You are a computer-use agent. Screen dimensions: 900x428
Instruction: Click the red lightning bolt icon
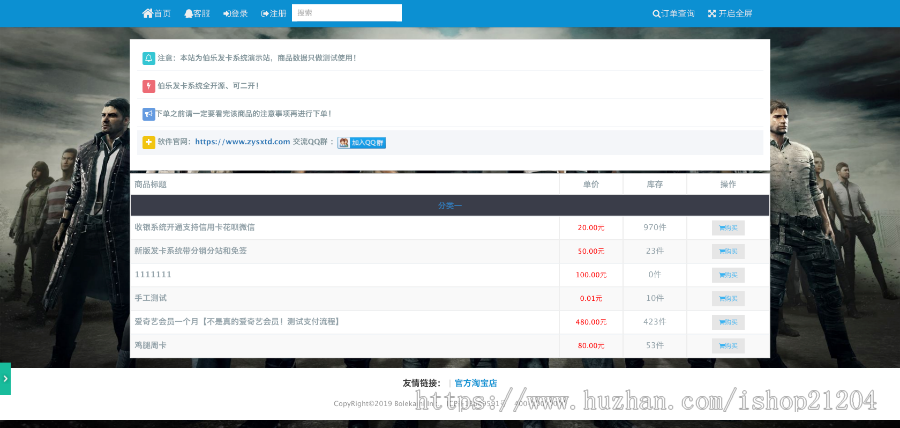pyautogui.click(x=149, y=86)
